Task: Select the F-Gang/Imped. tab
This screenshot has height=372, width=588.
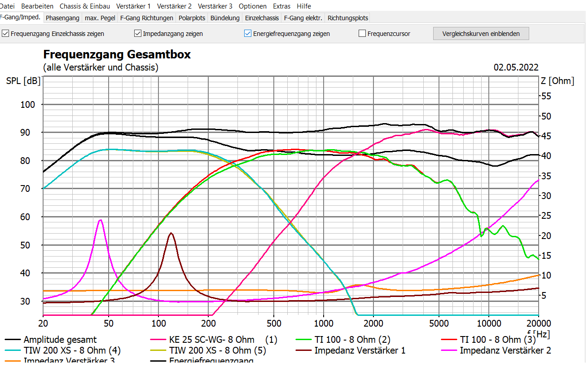Action: coord(21,18)
